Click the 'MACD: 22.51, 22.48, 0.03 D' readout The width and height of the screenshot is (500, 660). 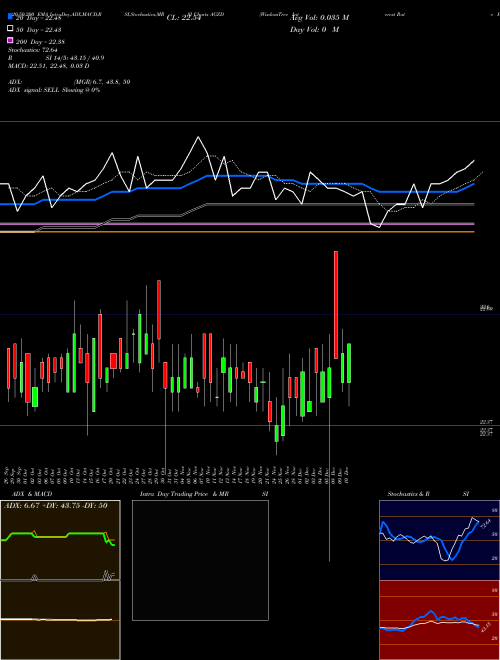coord(49,66)
